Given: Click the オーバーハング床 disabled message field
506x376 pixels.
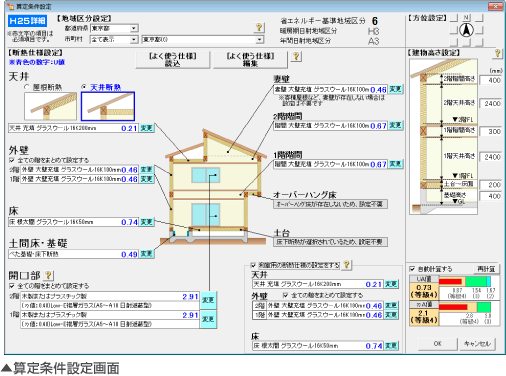Looking at the screenshot, I should click(x=330, y=204).
